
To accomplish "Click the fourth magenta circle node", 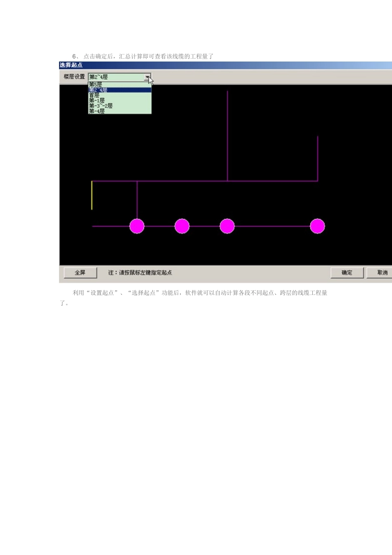I will coord(317,226).
